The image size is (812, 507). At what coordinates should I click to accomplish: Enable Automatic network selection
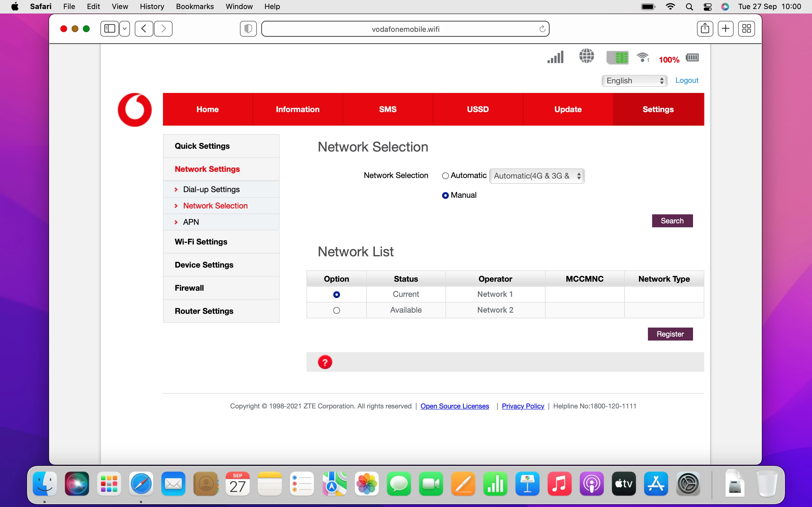(445, 175)
